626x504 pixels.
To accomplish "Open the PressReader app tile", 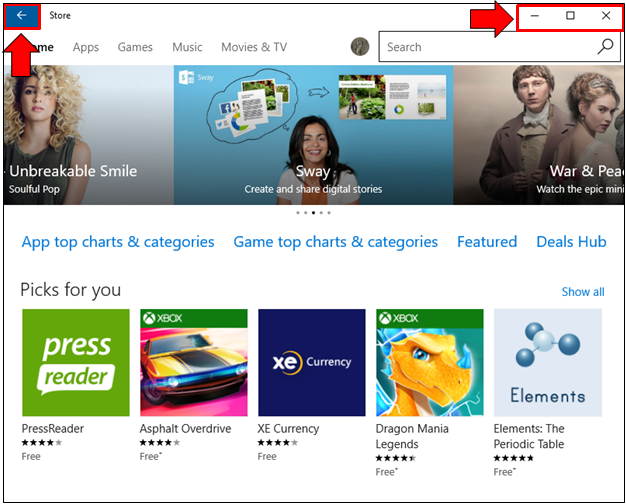I will (x=76, y=362).
